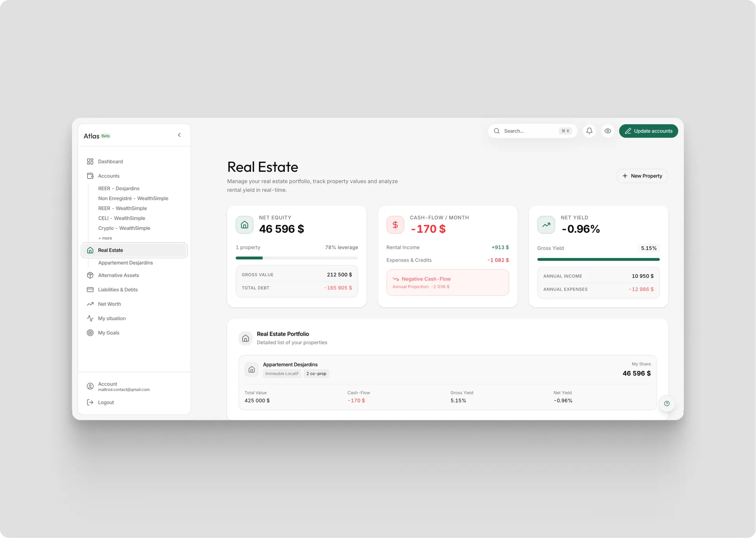Open Net Worth page

tap(109, 304)
